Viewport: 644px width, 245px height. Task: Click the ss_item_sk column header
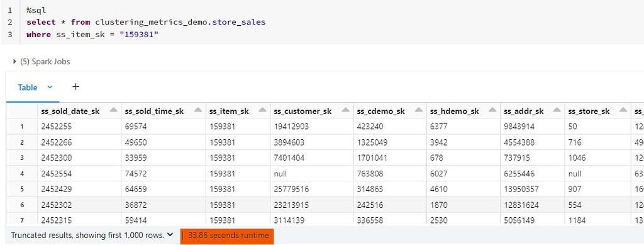point(229,111)
